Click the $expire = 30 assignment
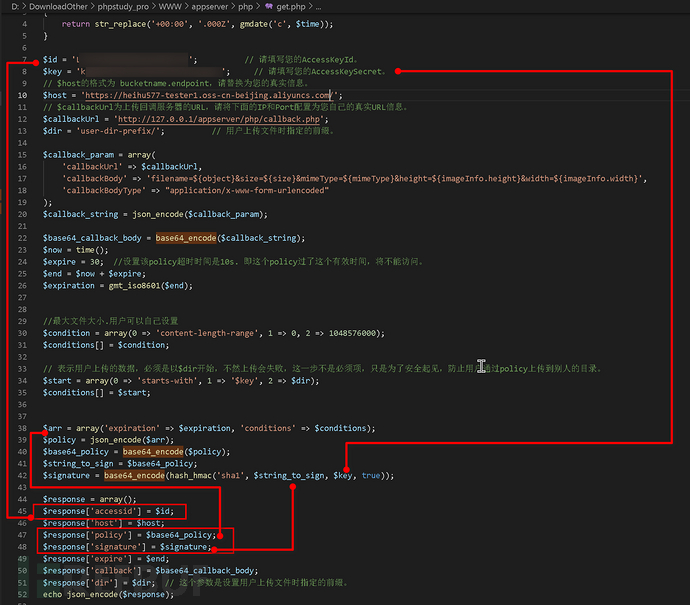Screen dimensions: 690x605 tap(73, 262)
